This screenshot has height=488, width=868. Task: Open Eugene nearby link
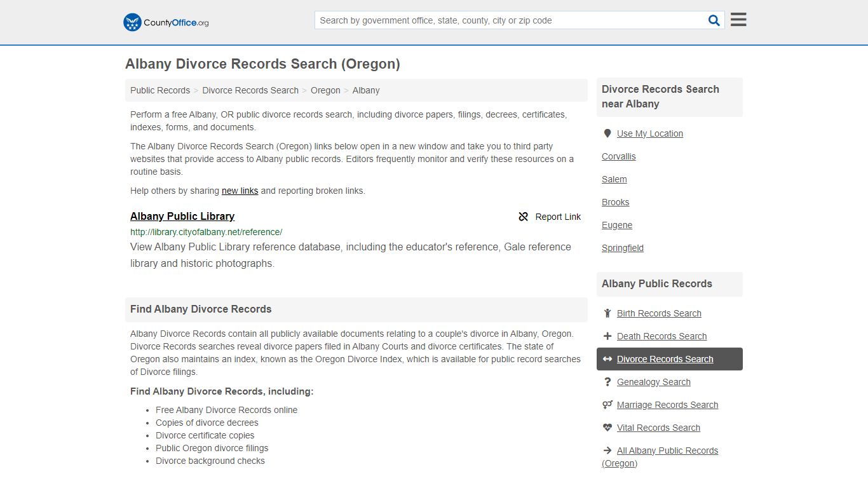coord(617,225)
